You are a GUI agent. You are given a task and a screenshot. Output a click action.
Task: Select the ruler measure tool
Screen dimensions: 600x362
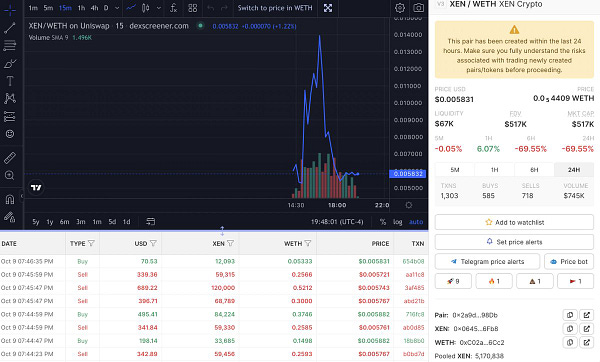coord(10,158)
